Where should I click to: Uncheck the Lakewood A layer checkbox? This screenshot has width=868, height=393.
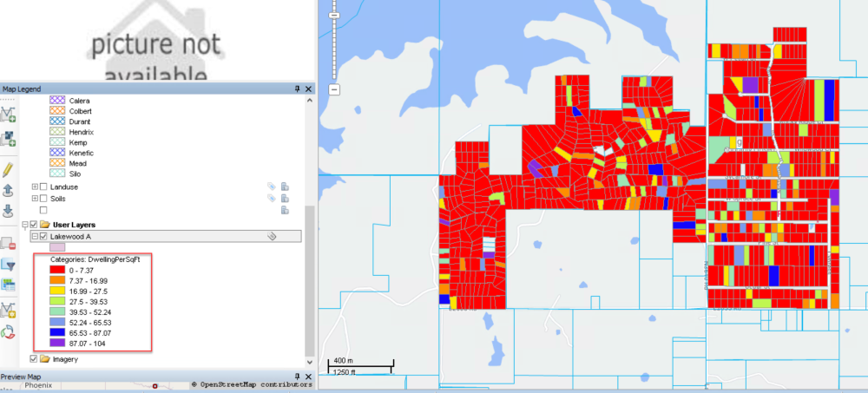[x=43, y=236]
